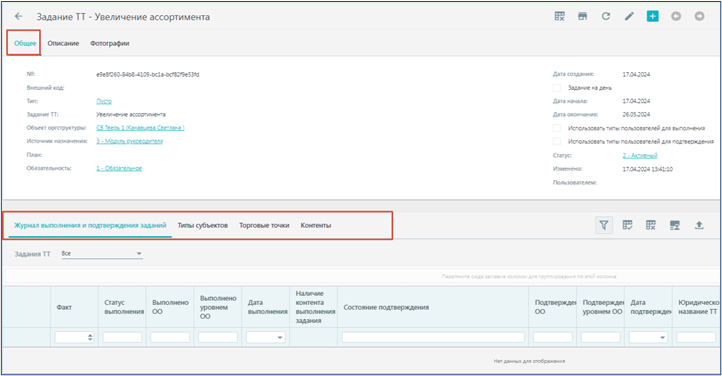Enable the Задание на день checkbox

[557, 87]
